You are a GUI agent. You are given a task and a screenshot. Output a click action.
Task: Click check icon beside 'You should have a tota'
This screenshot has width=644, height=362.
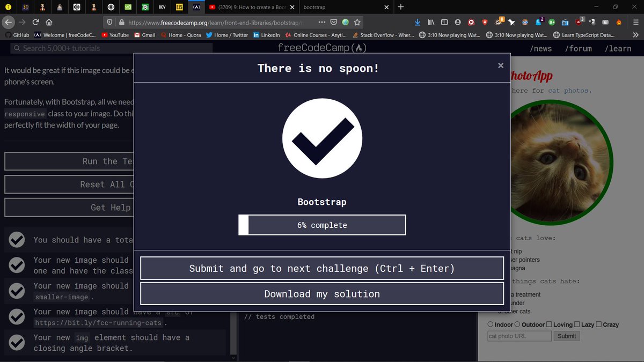pos(17,240)
